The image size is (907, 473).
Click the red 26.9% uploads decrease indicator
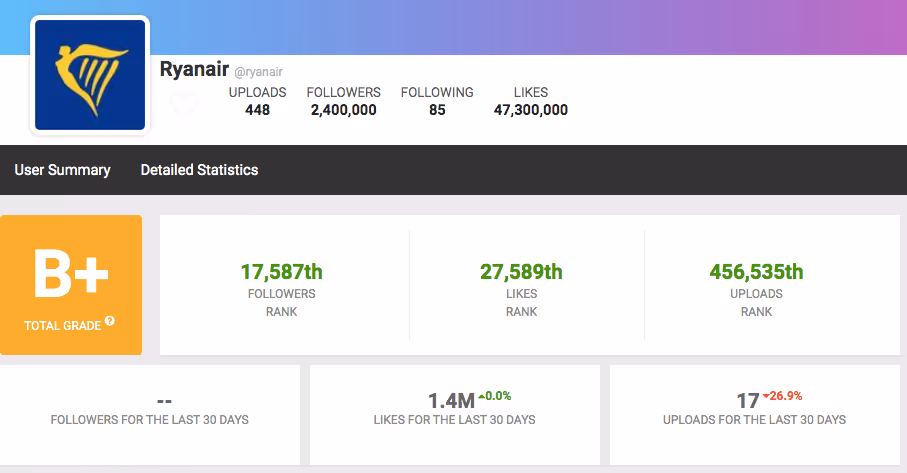click(783, 396)
